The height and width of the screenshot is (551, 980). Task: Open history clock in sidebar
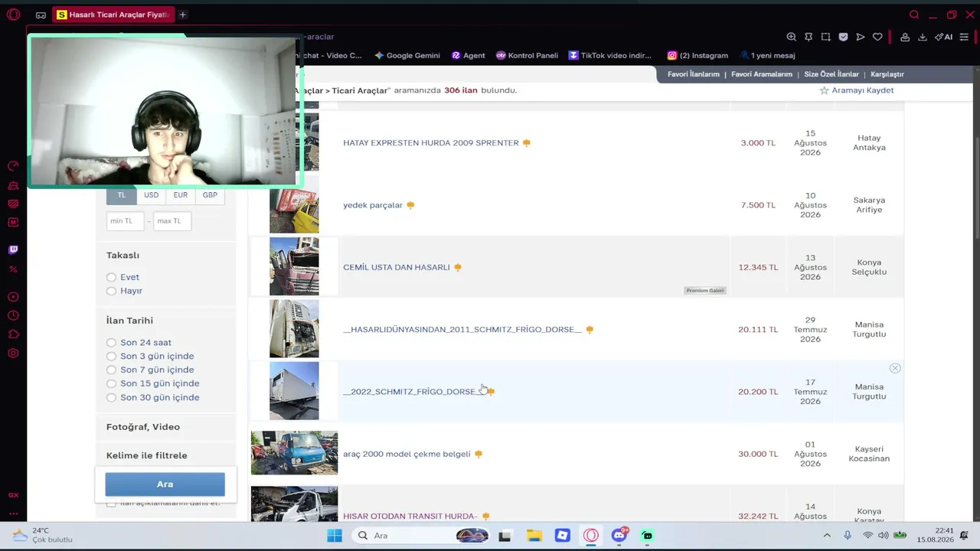click(13, 315)
